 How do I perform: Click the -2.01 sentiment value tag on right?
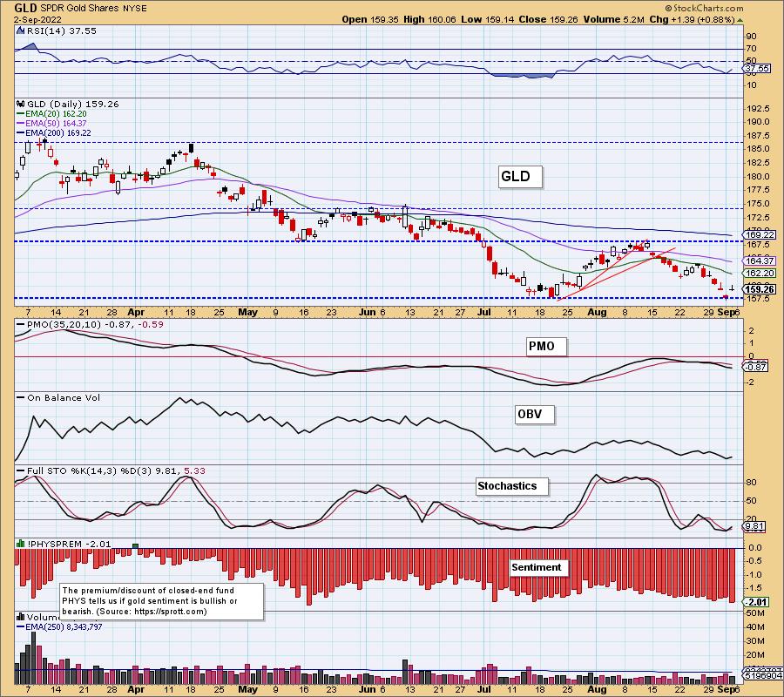(x=755, y=601)
